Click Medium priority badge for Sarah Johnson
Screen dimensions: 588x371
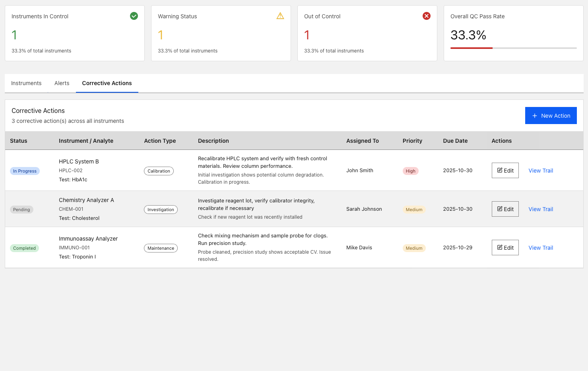[x=414, y=210]
